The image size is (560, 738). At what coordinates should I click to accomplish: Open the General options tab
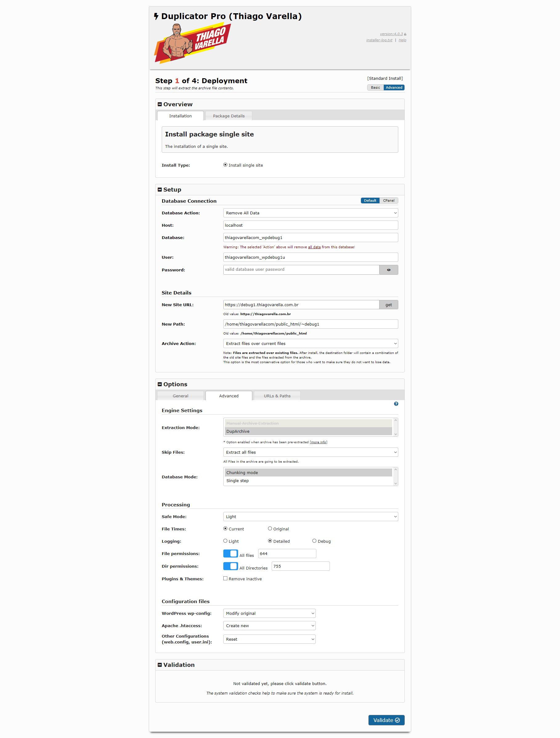(181, 396)
